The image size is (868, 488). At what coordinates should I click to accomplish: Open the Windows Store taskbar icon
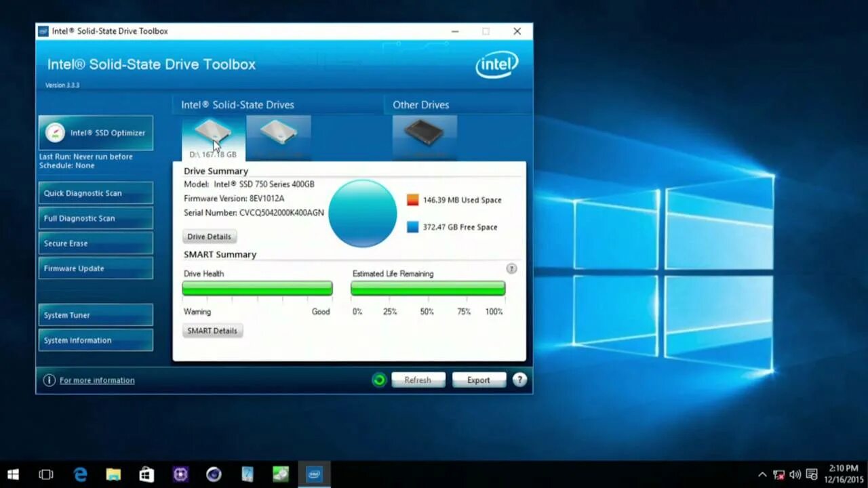point(146,474)
